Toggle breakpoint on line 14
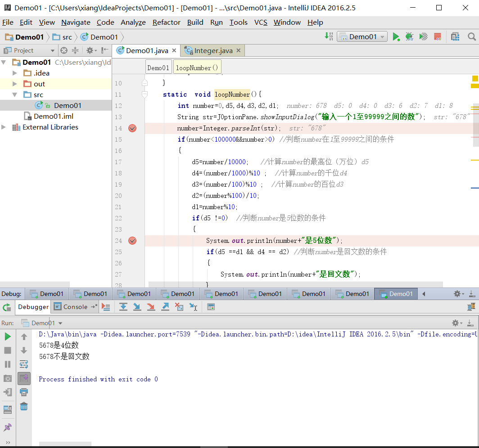 tap(132, 128)
